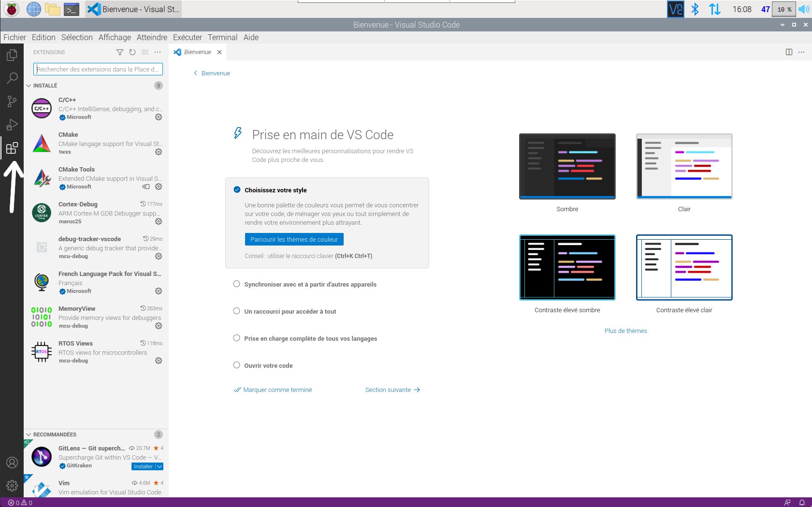
Task: Focus the extensions search field
Action: point(98,69)
